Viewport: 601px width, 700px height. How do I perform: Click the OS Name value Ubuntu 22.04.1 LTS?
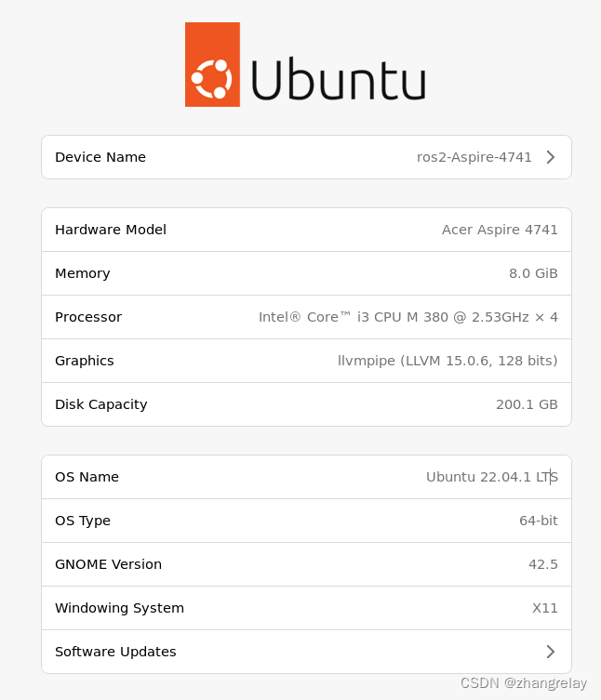492,477
